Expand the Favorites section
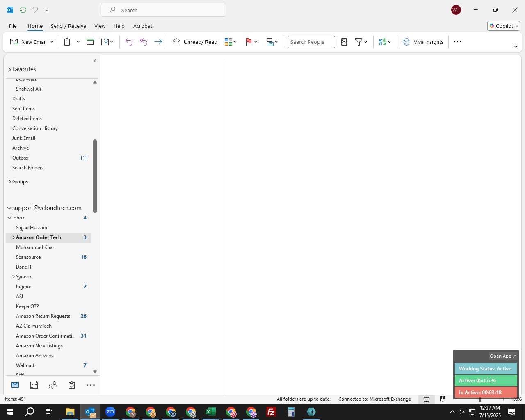Screen dimensions: 525x420 (9, 70)
